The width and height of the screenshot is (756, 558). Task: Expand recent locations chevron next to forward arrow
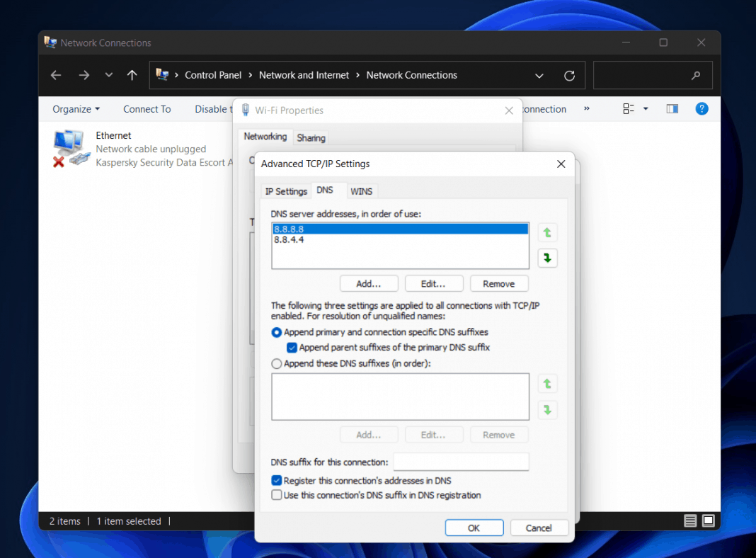tap(108, 74)
